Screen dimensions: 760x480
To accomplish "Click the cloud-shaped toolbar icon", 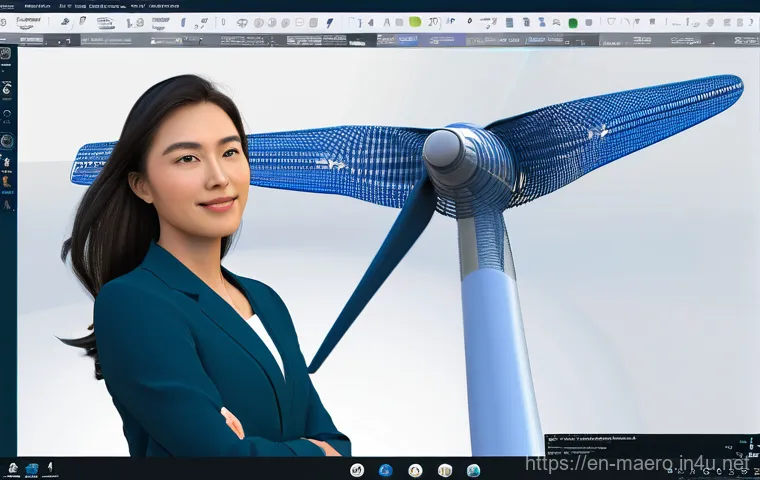I will (242, 23).
